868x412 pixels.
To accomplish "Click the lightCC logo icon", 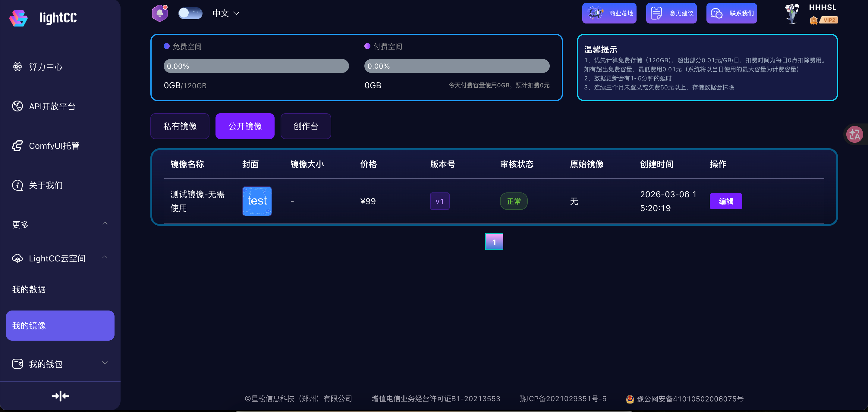I will [18, 18].
